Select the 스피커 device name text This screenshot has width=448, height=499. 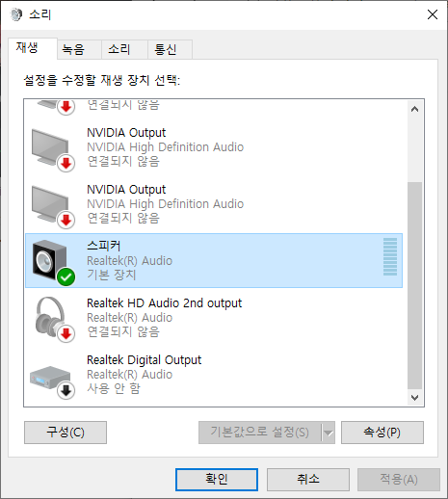(x=104, y=246)
